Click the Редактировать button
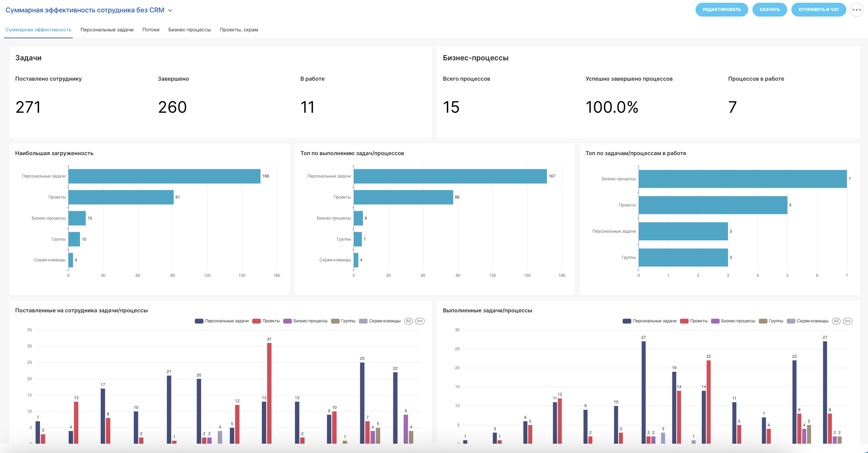 (721, 10)
